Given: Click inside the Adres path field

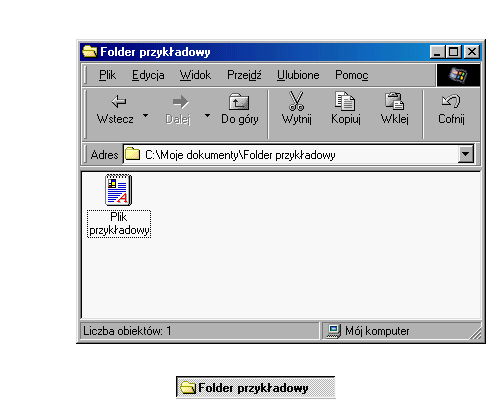Looking at the screenshot, I should [x=291, y=154].
